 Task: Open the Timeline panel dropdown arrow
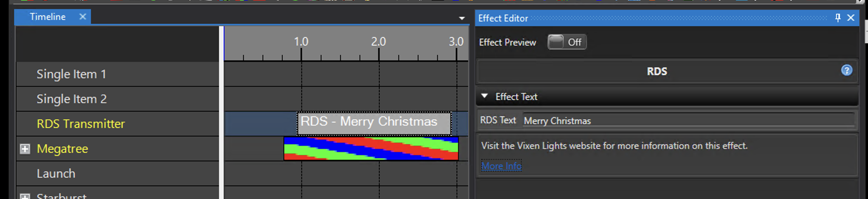click(x=462, y=18)
